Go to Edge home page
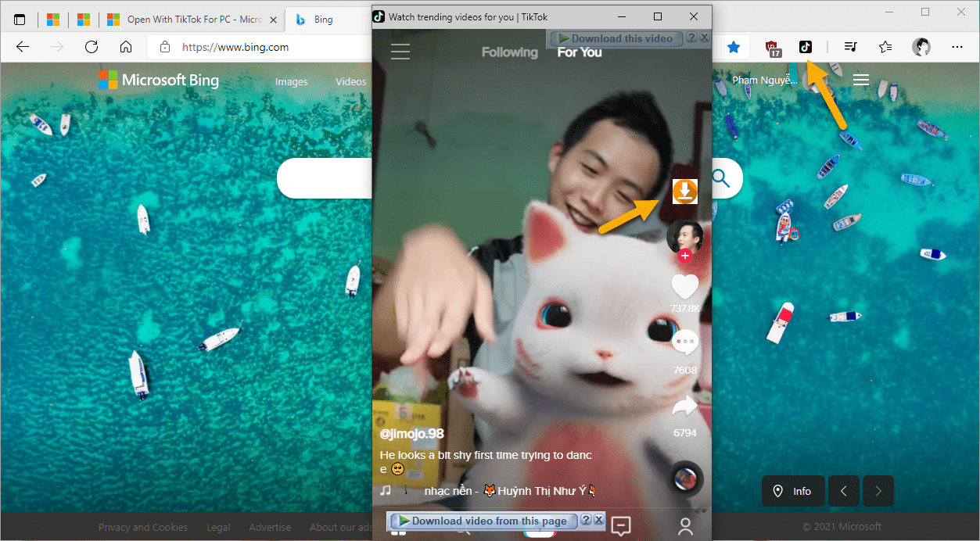The height and width of the screenshot is (541, 980). (x=126, y=47)
